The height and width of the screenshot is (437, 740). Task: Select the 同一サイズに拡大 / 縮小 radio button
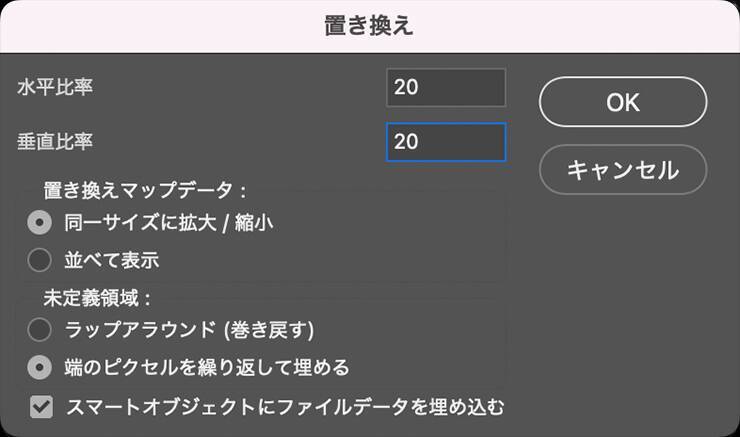pos(40,223)
